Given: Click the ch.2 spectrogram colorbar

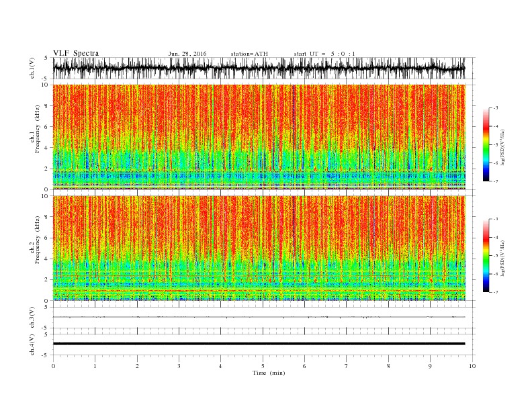Looking at the screenshot, I should coord(486,256).
